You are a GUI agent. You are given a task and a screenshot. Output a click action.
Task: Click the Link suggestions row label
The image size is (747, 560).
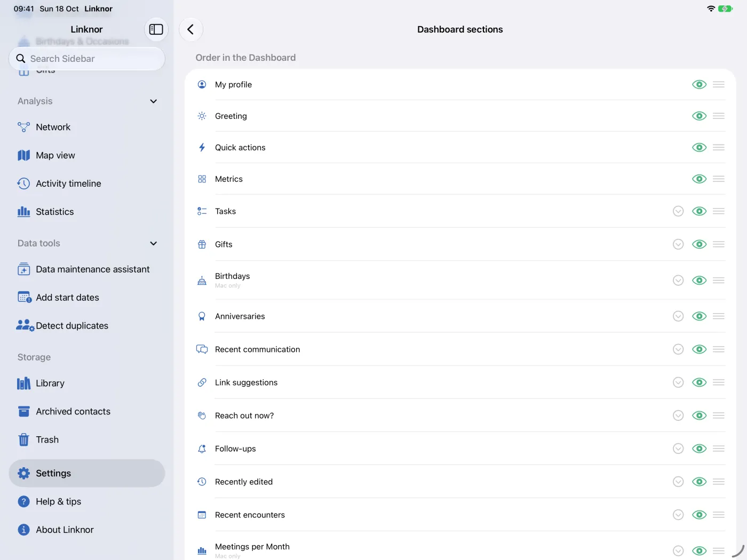pos(246,382)
